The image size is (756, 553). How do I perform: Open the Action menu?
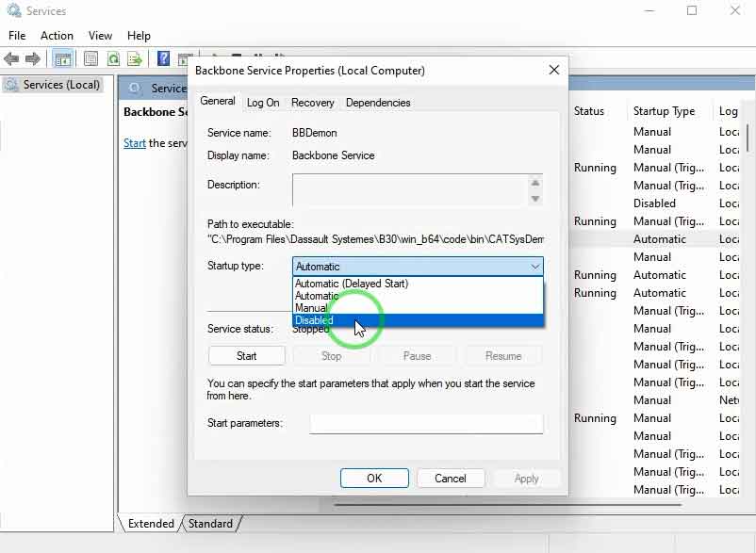coord(57,35)
